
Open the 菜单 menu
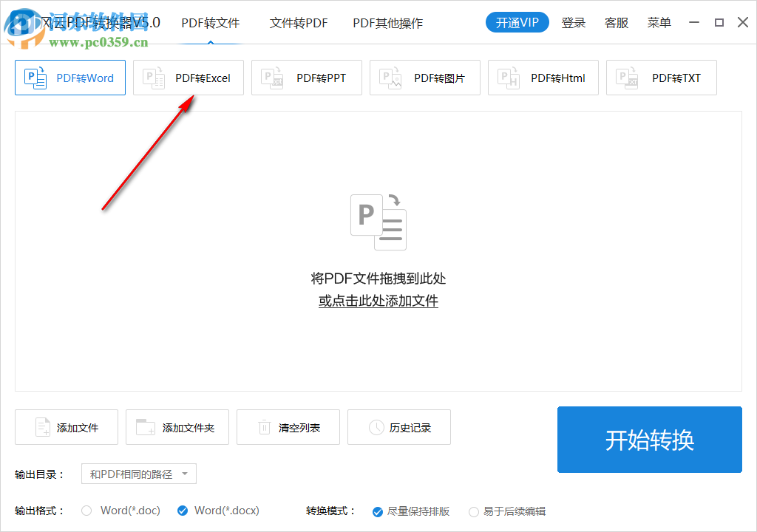coord(658,22)
